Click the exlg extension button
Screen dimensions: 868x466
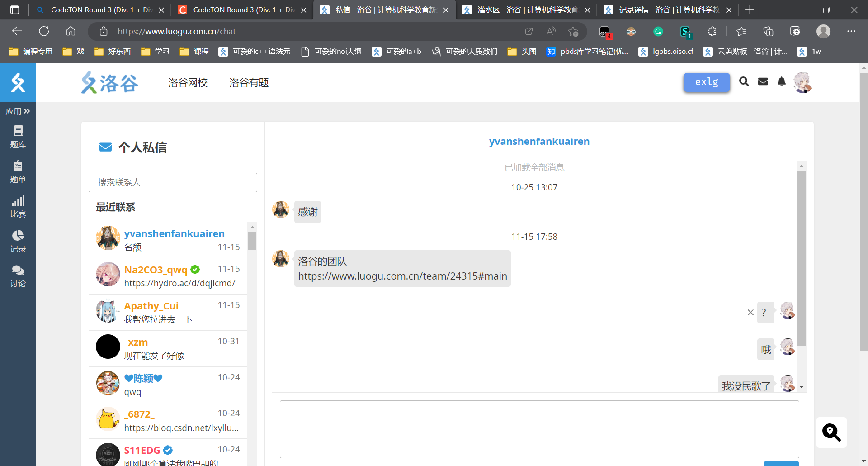click(x=707, y=82)
